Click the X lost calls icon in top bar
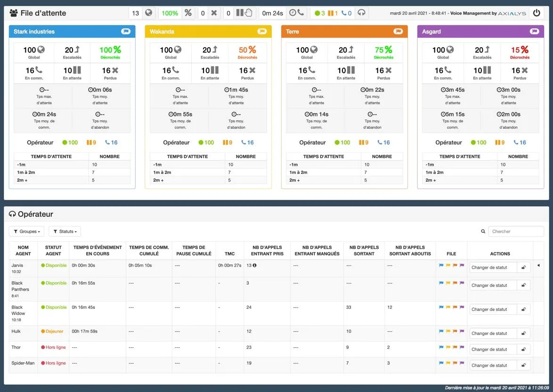This screenshot has width=553, height=392. [x=214, y=13]
